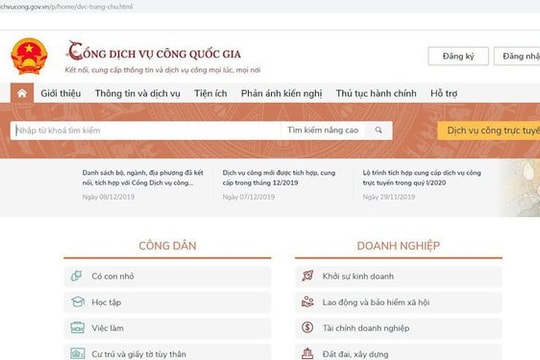Click date text Ngày 29/11/2019

pyautogui.click(x=389, y=197)
